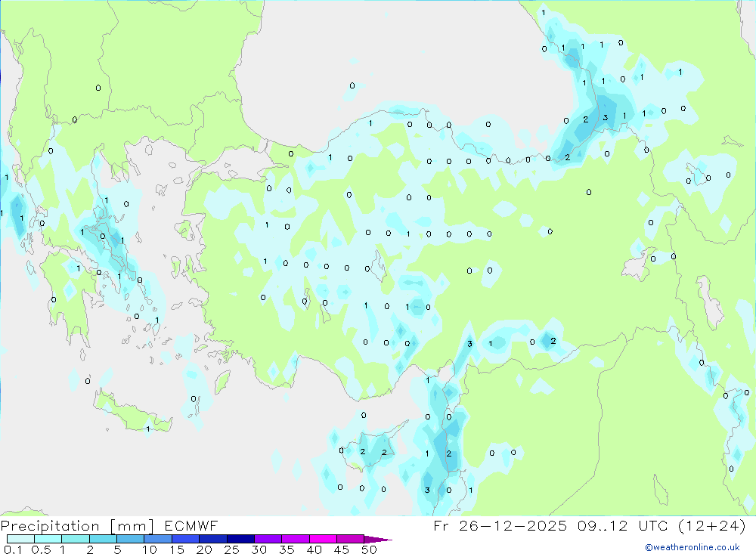Image resolution: width=756 pixels, height=554 pixels.
Task: Select the 10–15 mm legend color swatch
Action: (158, 539)
